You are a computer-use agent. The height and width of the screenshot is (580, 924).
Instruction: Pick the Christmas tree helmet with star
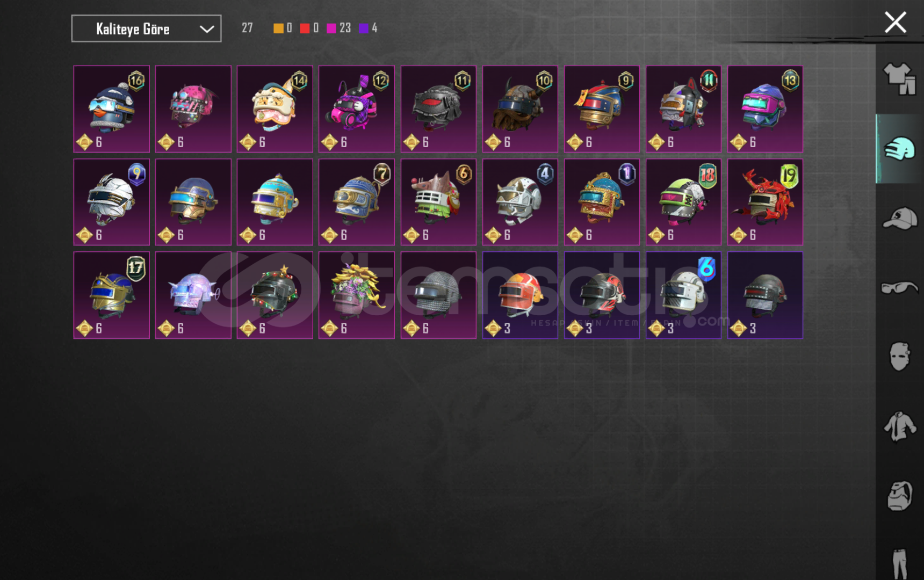[275, 295]
